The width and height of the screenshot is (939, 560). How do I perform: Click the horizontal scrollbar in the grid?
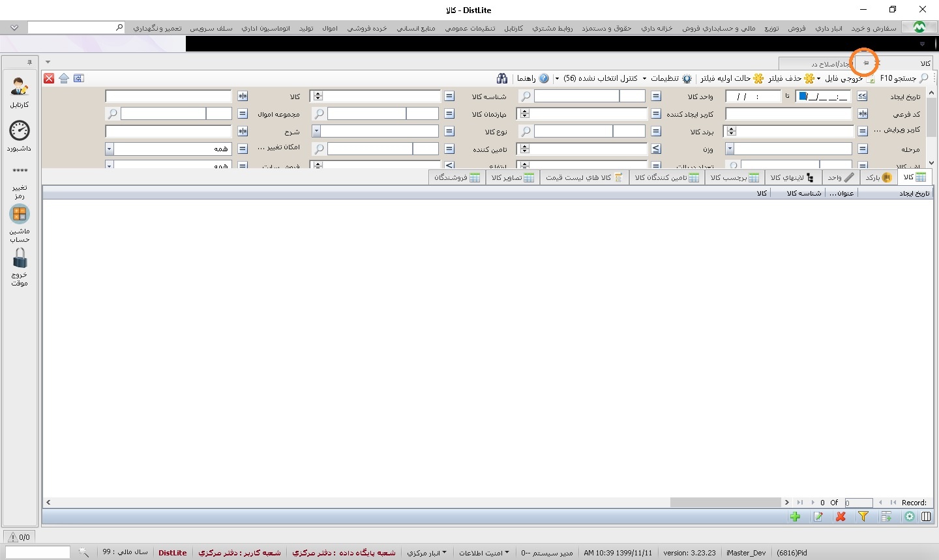pos(725,503)
